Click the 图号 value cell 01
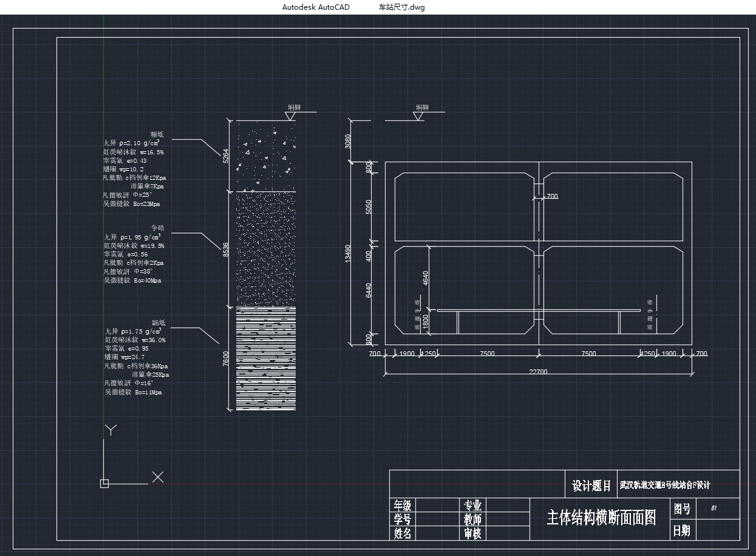756x556 pixels. pos(714,508)
